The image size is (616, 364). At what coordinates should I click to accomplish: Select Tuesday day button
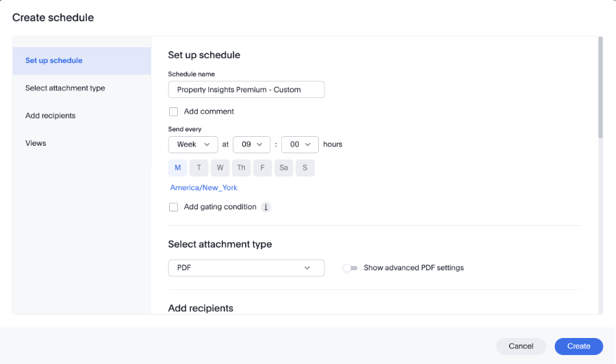199,168
